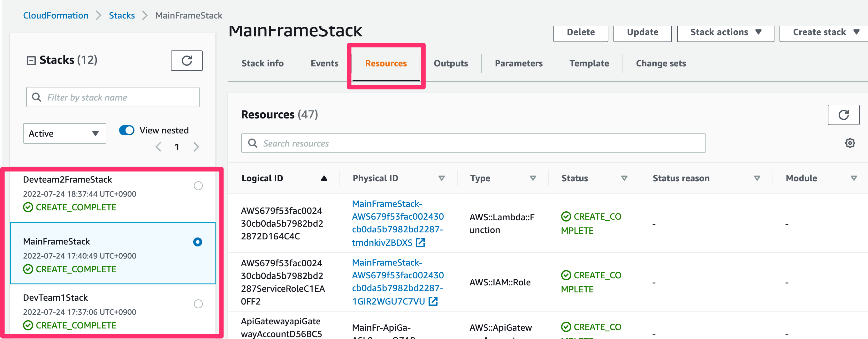The image size is (868, 339).
Task: Open external link icon for tmdnkivZBDXS
Action: coord(420,242)
